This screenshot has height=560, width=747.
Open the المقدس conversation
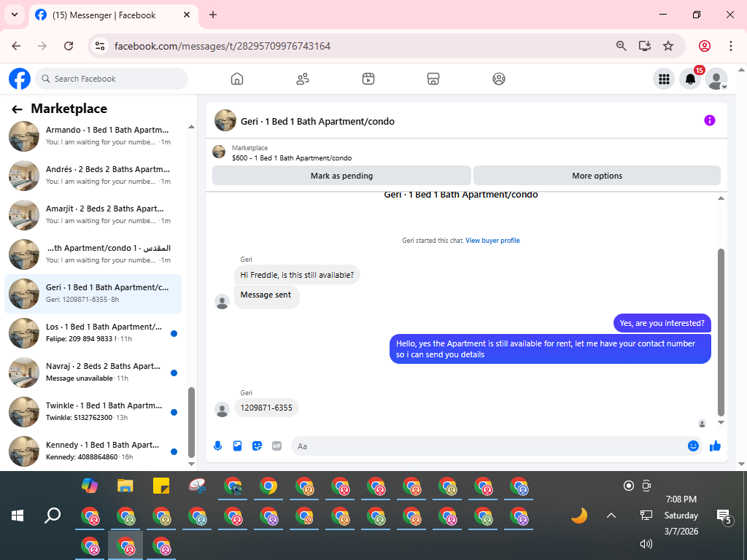click(93, 254)
